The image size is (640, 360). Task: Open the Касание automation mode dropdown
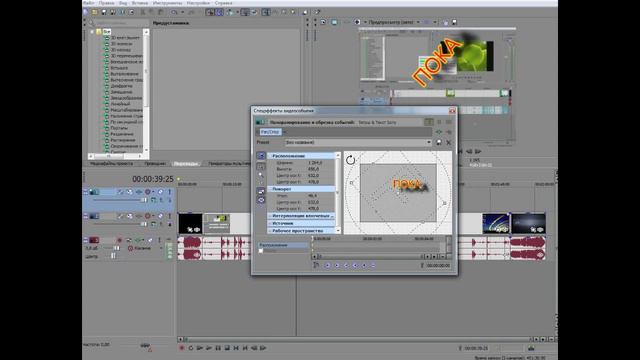pyautogui.click(x=162, y=248)
